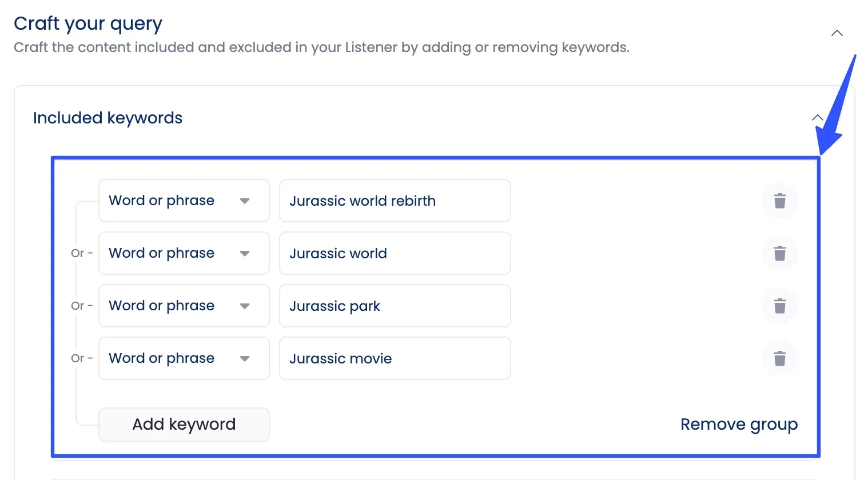Delete the Jurassic world keyword
This screenshot has height=480, width=868.
[780, 253]
